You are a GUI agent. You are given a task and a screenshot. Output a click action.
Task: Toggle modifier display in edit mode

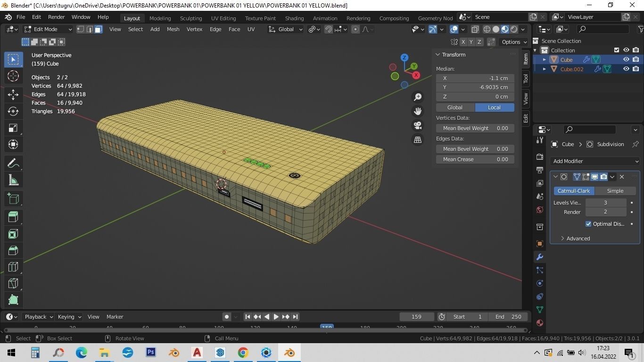tap(586, 177)
